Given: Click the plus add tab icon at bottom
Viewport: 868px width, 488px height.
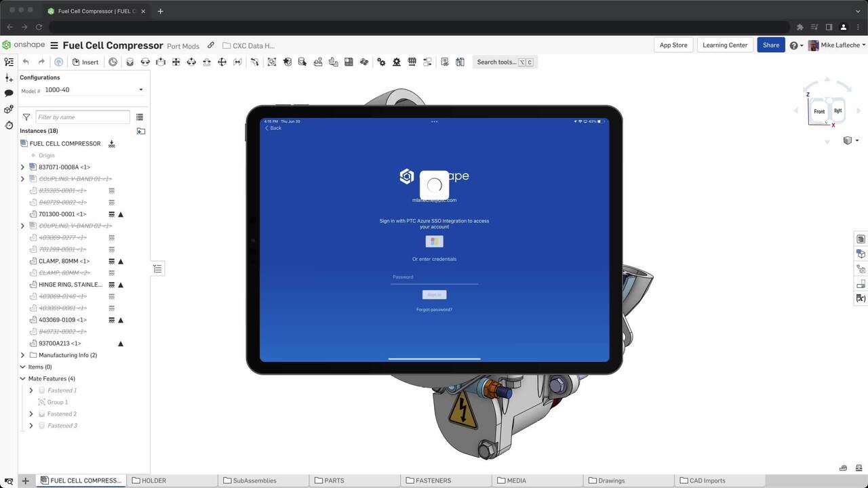Looking at the screenshot, I should tap(25, 481).
